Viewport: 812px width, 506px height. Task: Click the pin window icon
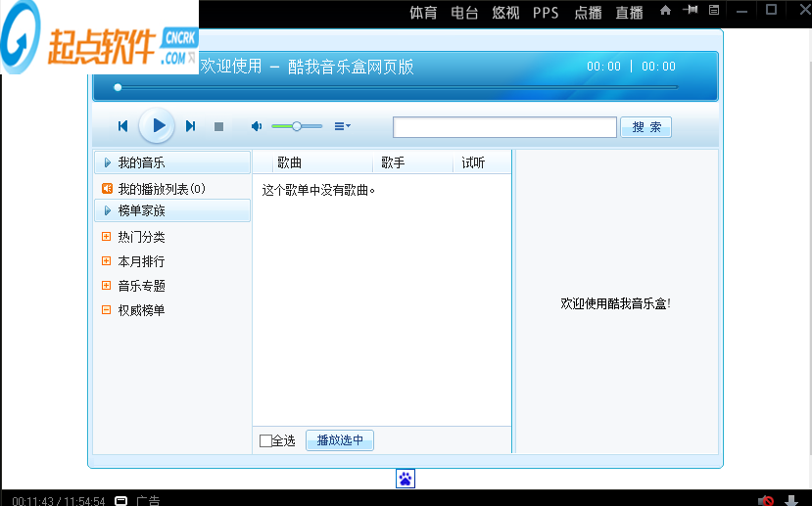click(x=691, y=10)
